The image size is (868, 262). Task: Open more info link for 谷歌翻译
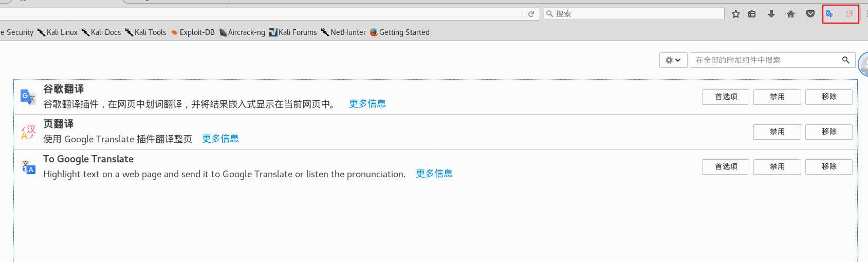367,104
